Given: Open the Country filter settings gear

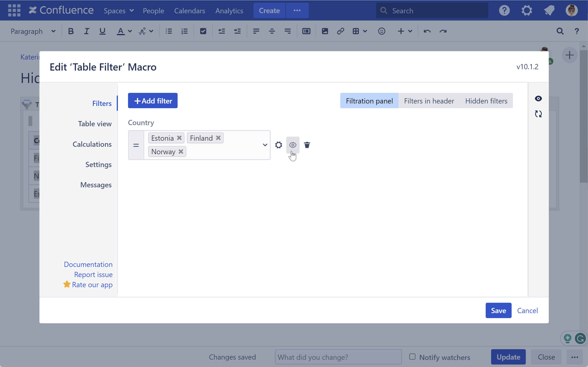Looking at the screenshot, I should (x=278, y=145).
